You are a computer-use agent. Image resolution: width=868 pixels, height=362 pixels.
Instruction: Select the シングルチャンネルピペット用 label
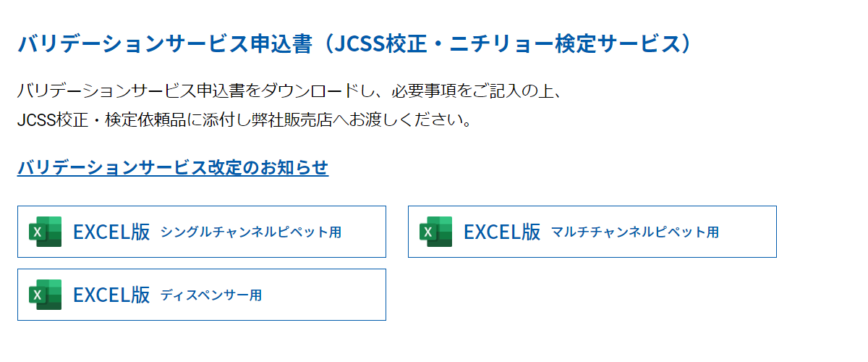click(x=251, y=232)
